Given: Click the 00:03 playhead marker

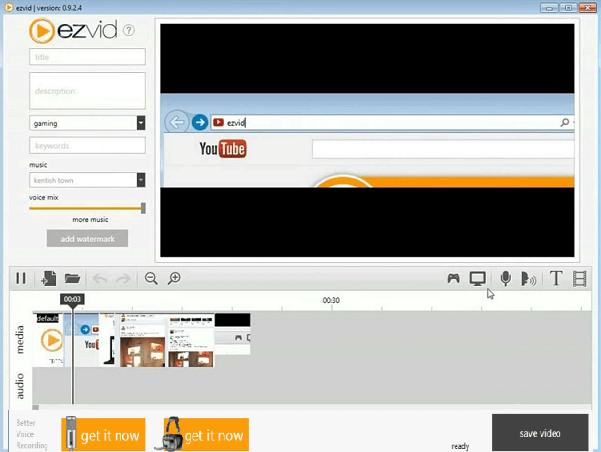Looking at the screenshot, I should click(x=72, y=299).
